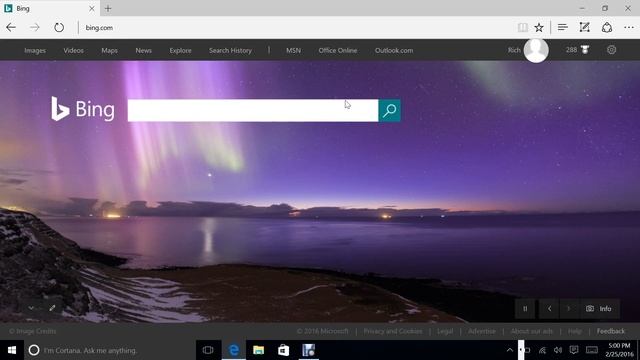Open Bing Rewards 288 points

tap(577, 50)
